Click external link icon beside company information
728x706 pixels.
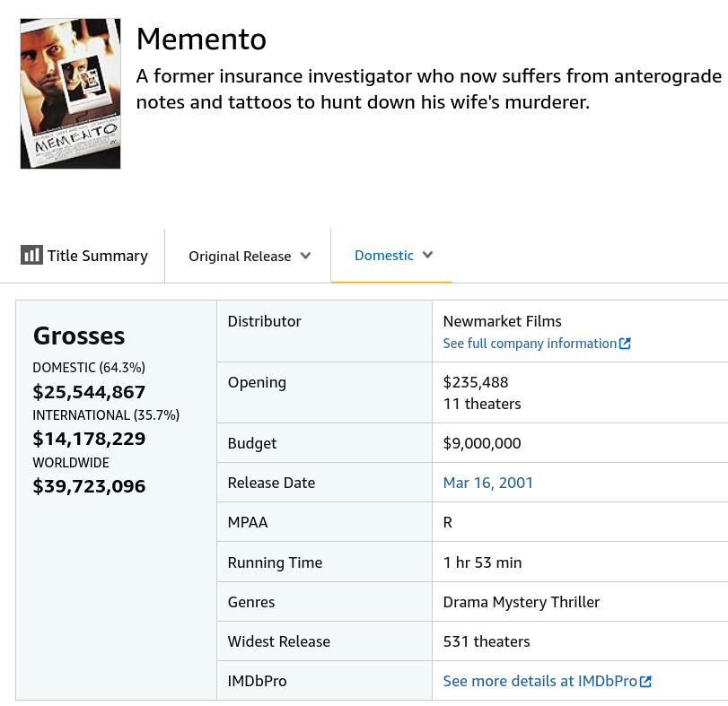click(626, 344)
